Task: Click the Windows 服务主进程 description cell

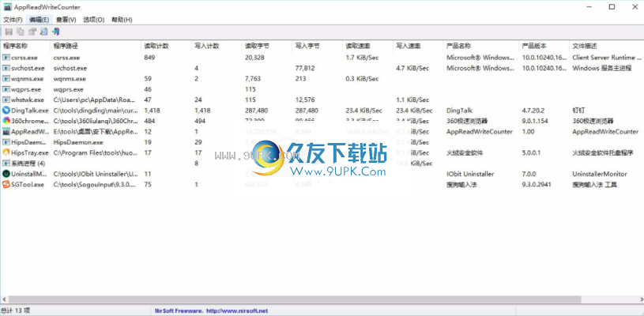Action: pyautogui.click(x=601, y=68)
